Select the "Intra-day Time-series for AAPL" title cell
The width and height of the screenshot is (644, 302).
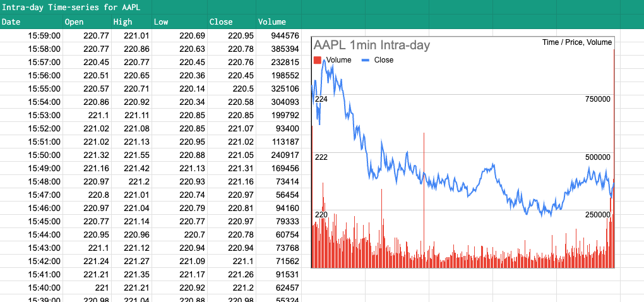[x=71, y=8]
